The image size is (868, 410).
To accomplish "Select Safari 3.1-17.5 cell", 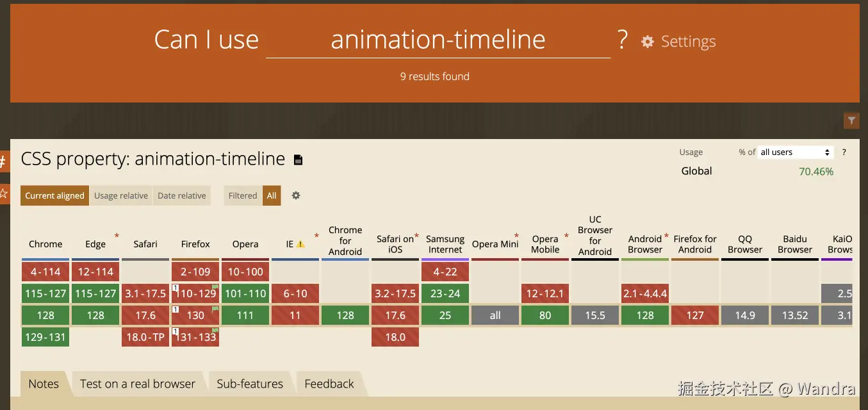I will click(x=145, y=293).
